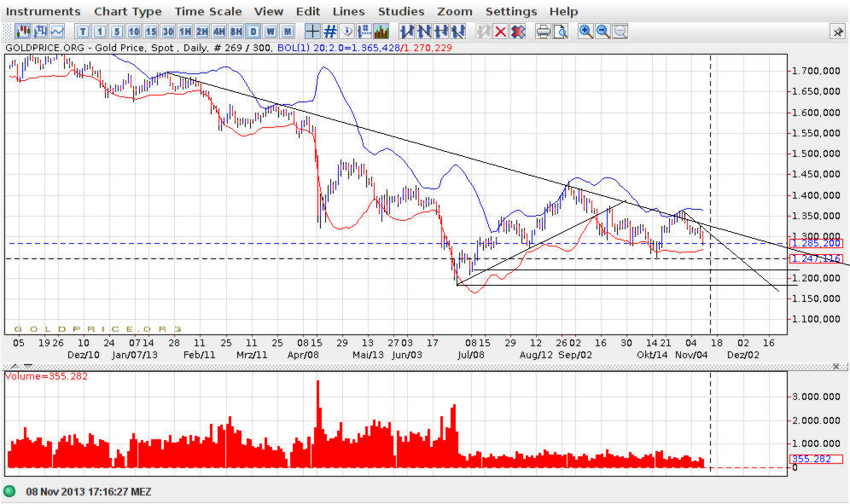850x504 pixels.
Task: Open the Time Scale menu
Action: 208,11
